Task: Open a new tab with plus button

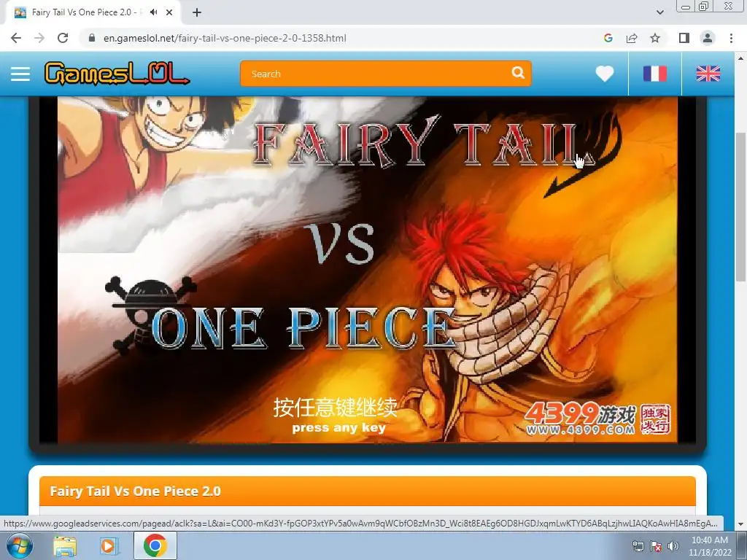Action: click(197, 12)
